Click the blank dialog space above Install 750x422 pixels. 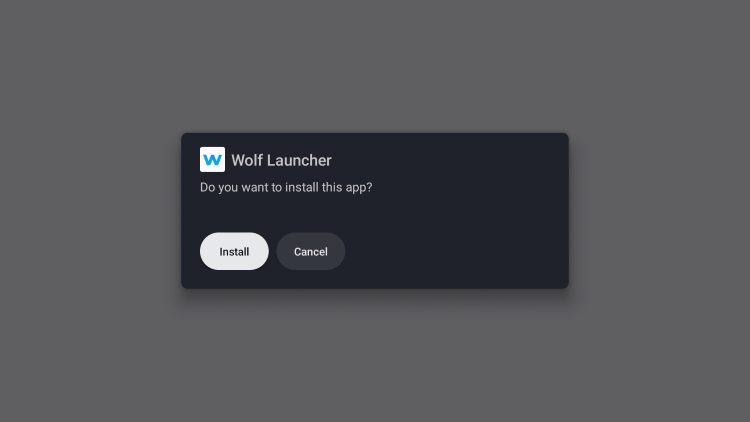tap(234, 214)
